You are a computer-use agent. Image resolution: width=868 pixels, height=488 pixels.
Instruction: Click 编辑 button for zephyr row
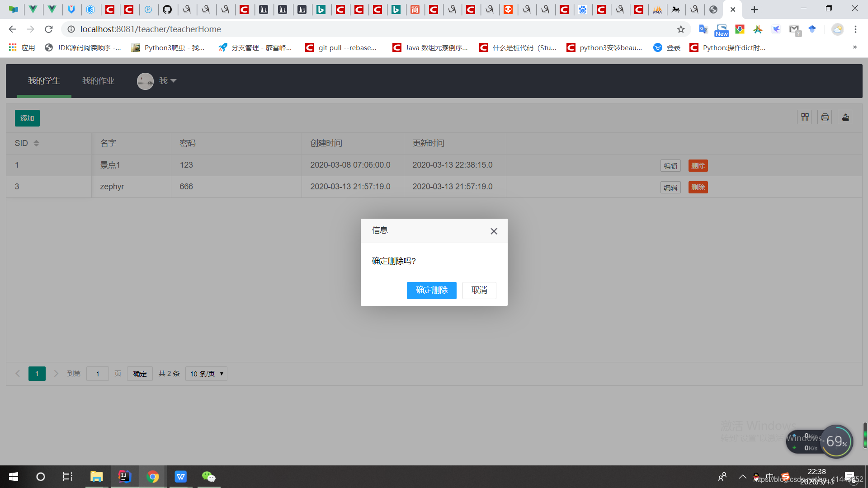(670, 188)
